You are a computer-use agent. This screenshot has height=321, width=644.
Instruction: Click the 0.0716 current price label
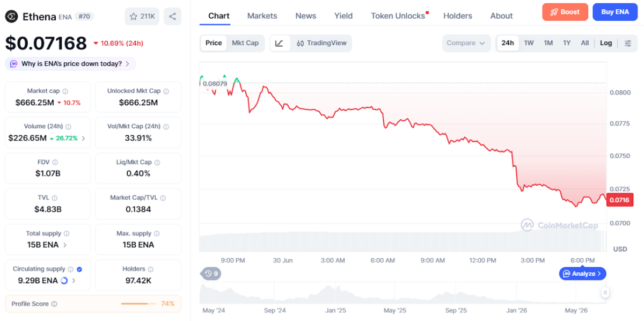tap(620, 200)
